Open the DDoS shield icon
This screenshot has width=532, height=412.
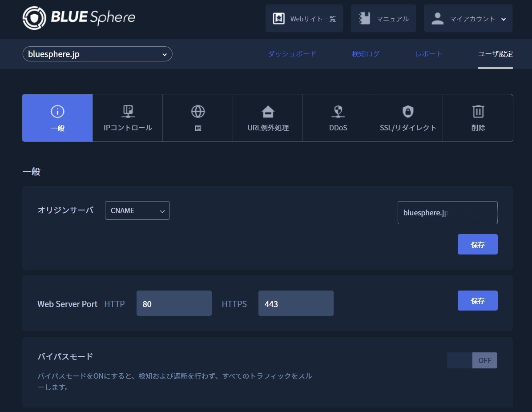[x=338, y=111]
